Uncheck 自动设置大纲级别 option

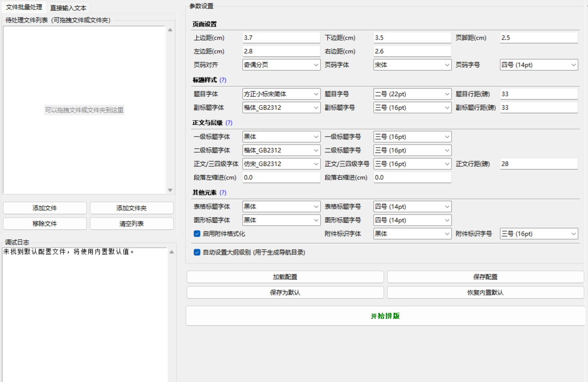197,252
